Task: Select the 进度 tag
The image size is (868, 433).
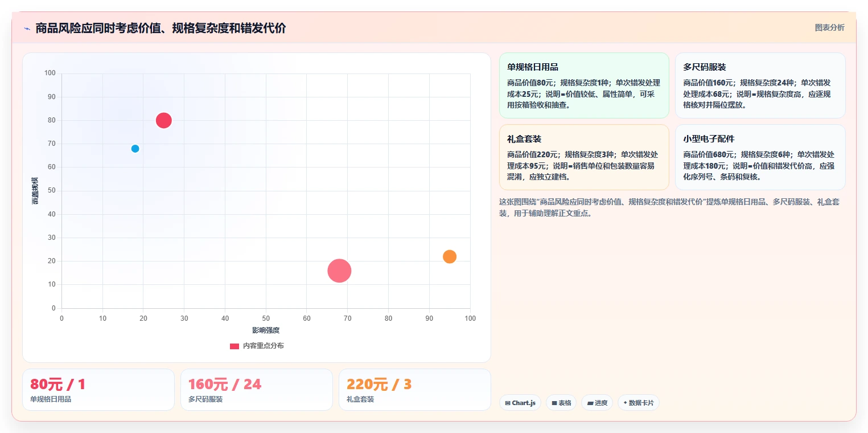Action: click(x=597, y=403)
